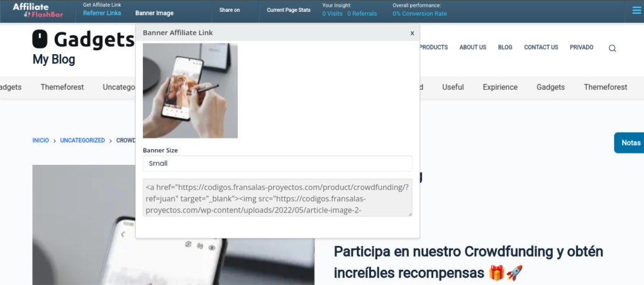The image size is (644, 285).
Task: Select Banner Image in FlashBar
Action: pos(155,13)
